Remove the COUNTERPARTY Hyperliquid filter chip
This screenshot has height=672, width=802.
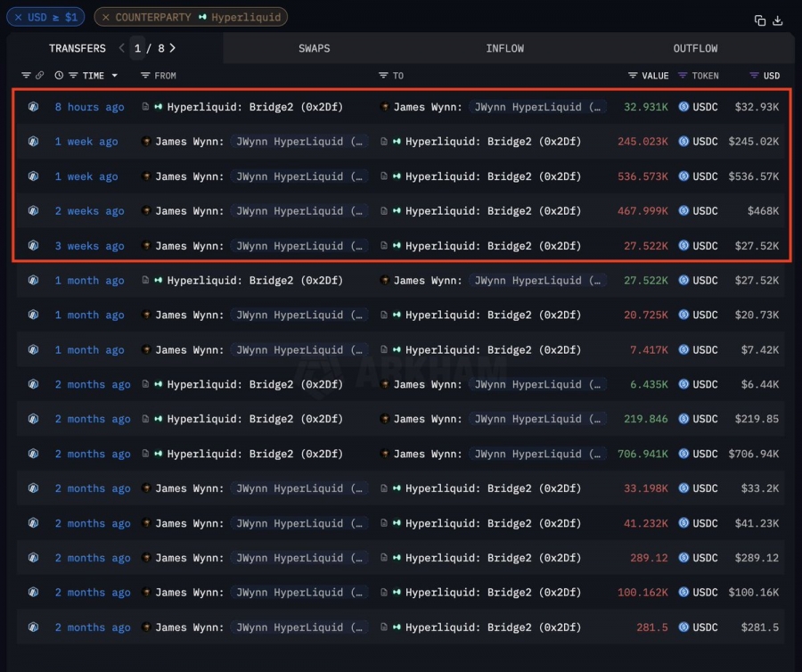point(106,17)
